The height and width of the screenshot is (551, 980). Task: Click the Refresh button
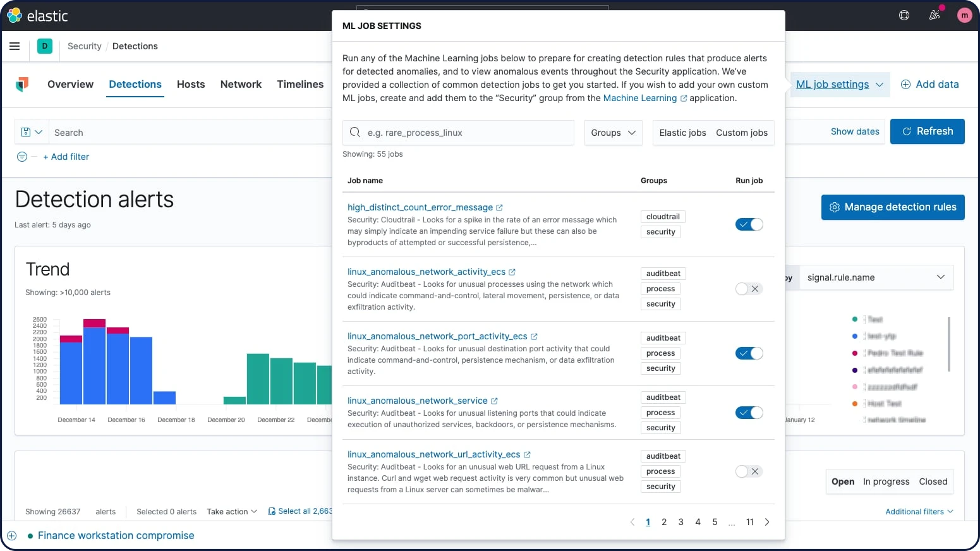(x=927, y=131)
